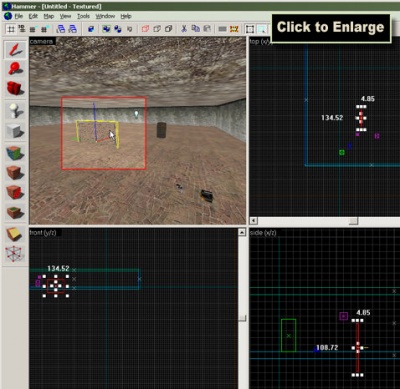This screenshot has width=400, height=389.
Task: Toggle the cordon state button
Action: click(x=223, y=29)
